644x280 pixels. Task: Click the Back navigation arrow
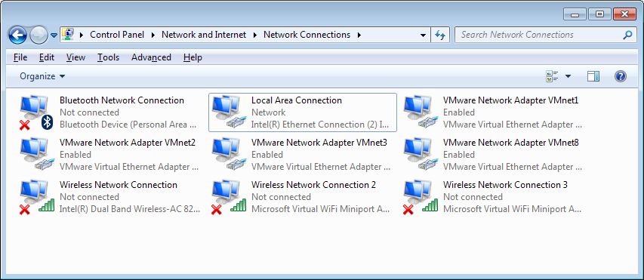17,35
